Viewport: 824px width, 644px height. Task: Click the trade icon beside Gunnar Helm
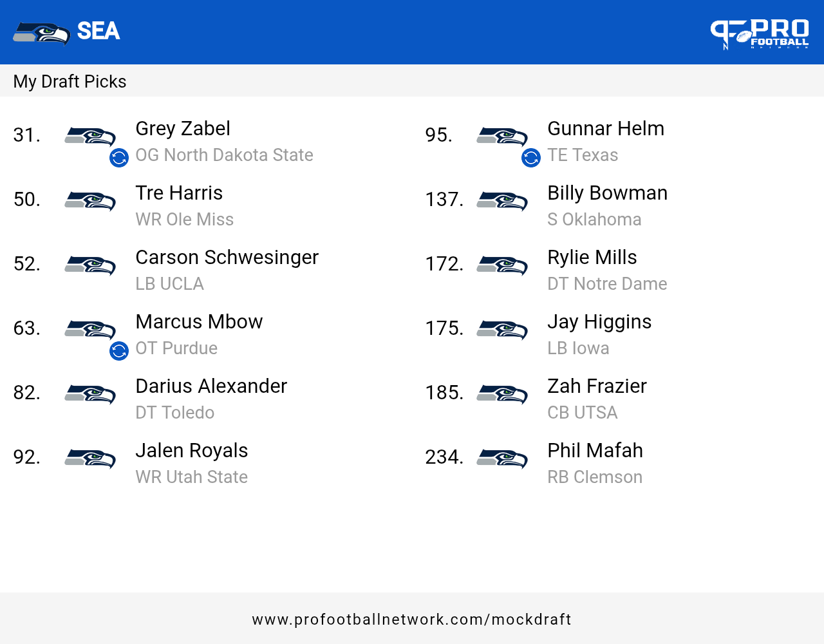(531, 158)
